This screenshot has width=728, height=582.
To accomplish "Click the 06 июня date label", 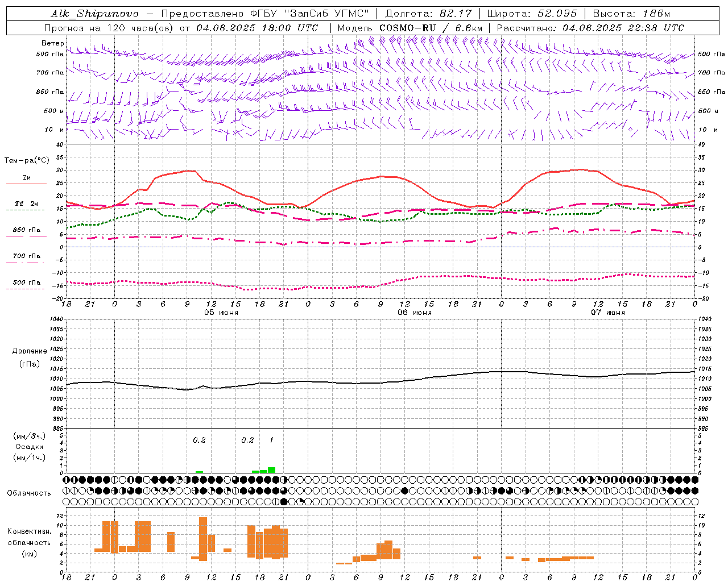I will click(x=415, y=312).
